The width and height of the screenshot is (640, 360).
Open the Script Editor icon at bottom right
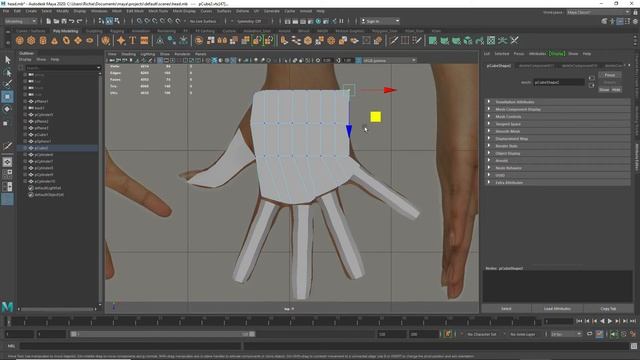click(634, 346)
